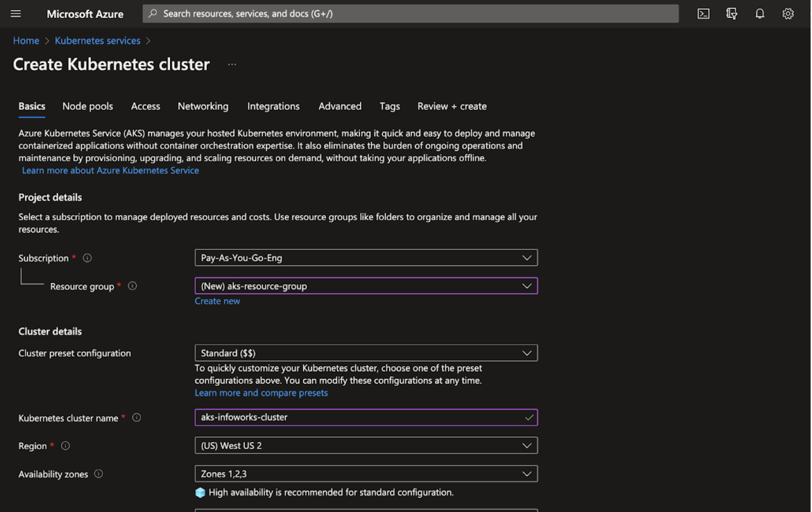
Task: Go to the Review + create tab
Action: pyautogui.click(x=452, y=106)
